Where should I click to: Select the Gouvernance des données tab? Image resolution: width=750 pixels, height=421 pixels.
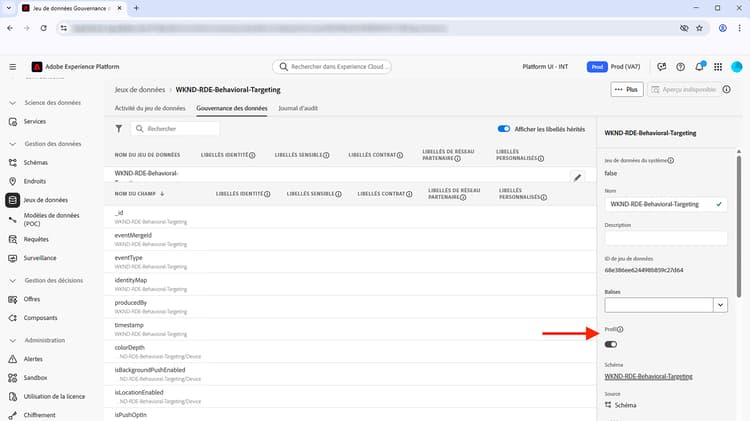232,108
